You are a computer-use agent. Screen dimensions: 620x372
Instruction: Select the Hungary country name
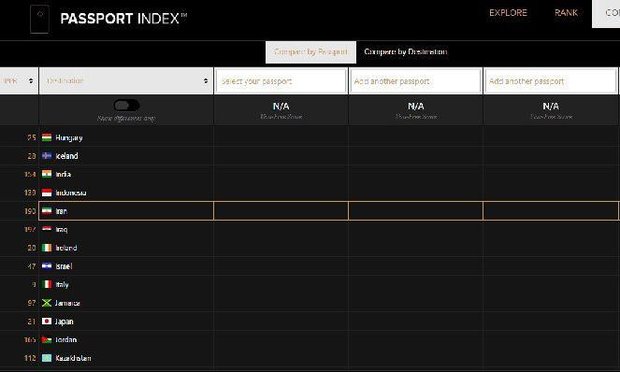(69, 138)
